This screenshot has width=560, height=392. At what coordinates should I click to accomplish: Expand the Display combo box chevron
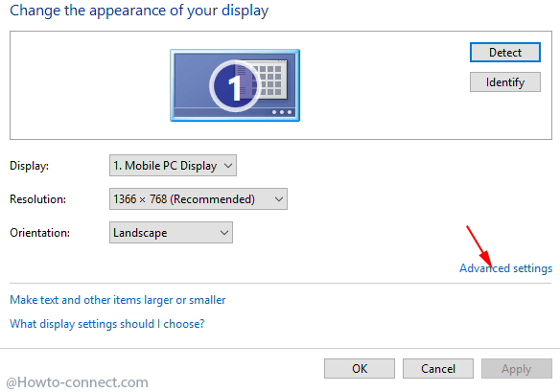pos(228,166)
